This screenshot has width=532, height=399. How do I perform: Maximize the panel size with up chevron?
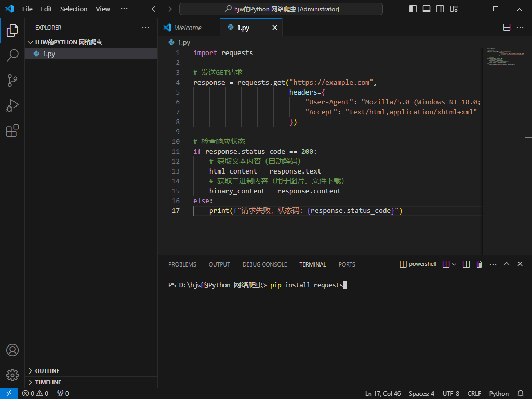[x=507, y=264]
